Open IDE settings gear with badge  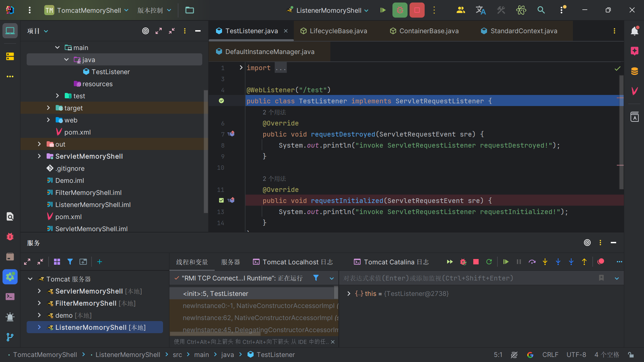coord(562,10)
